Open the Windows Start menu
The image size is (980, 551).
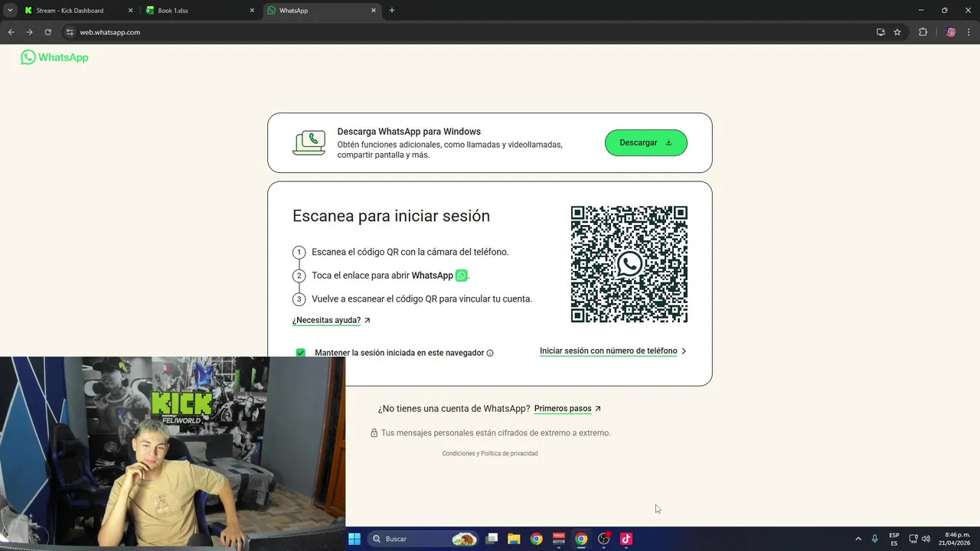354,539
